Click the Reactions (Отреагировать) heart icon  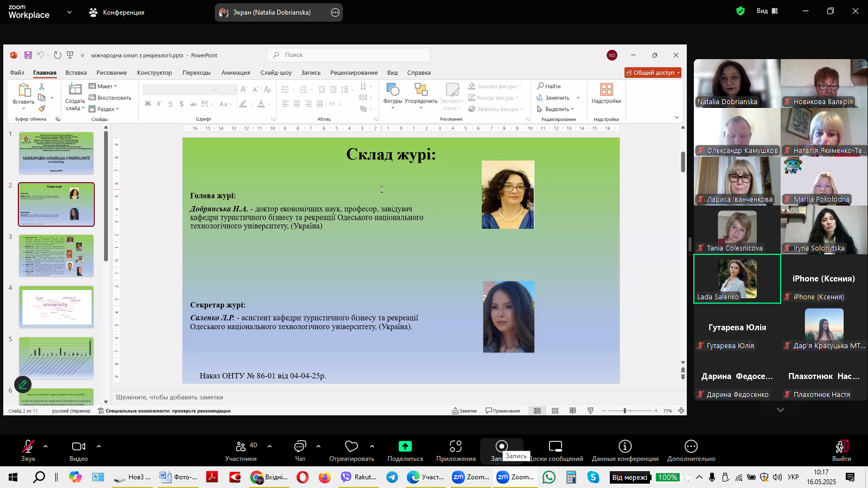(351, 446)
